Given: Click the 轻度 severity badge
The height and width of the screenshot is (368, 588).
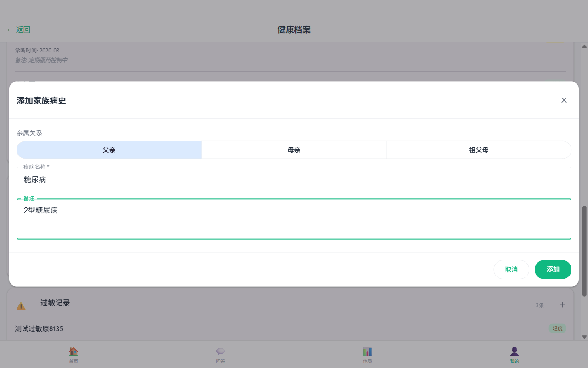Looking at the screenshot, I should [x=557, y=328].
